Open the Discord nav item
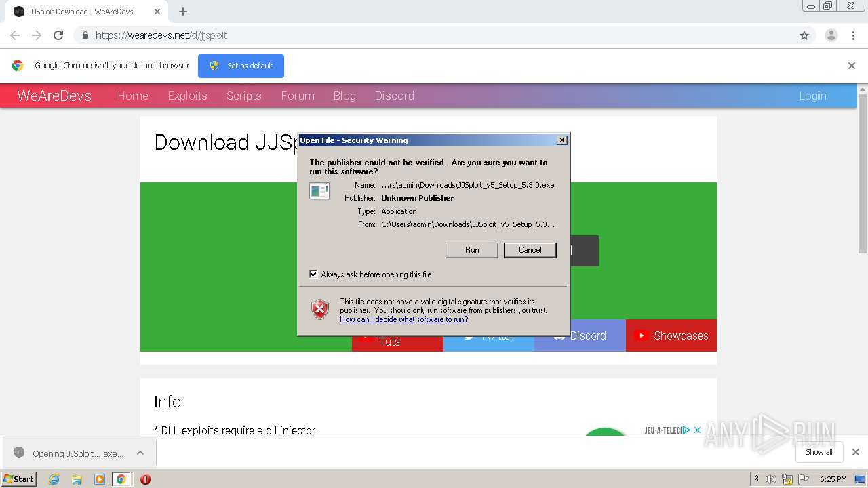The image size is (868, 488). click(395, 96)
